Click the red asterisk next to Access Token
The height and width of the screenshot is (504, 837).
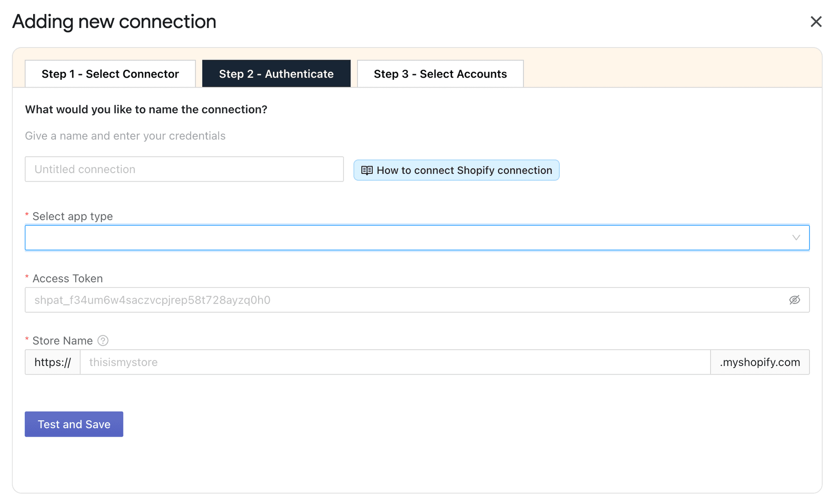pyautogui.click(x=27, y=277)
